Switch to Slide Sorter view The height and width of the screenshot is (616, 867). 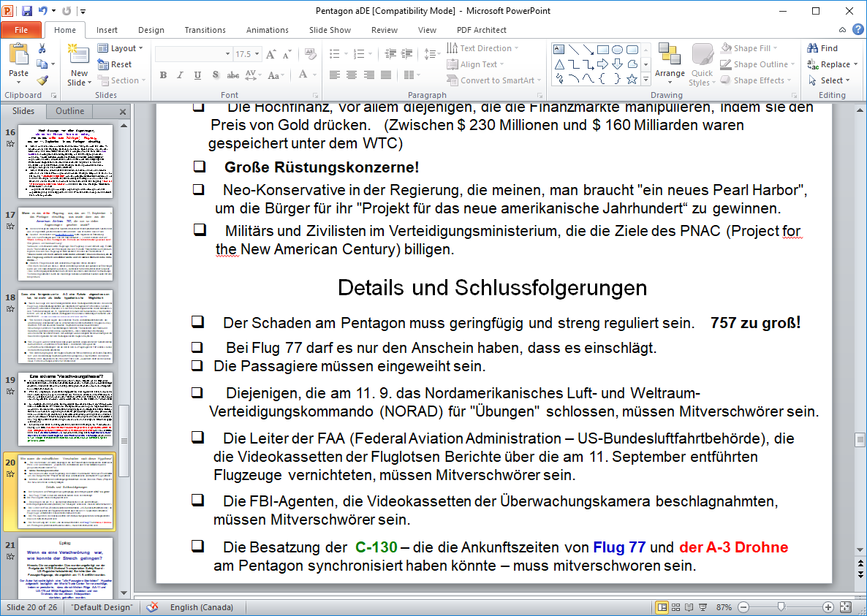[675, 607]
